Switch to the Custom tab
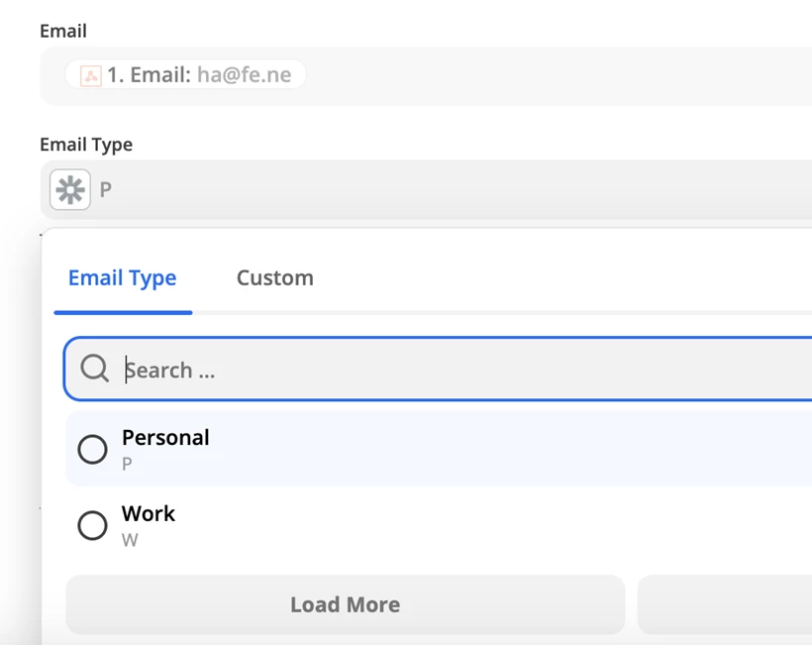Viewport: 812px width, 645px height. tap(274, 278)
